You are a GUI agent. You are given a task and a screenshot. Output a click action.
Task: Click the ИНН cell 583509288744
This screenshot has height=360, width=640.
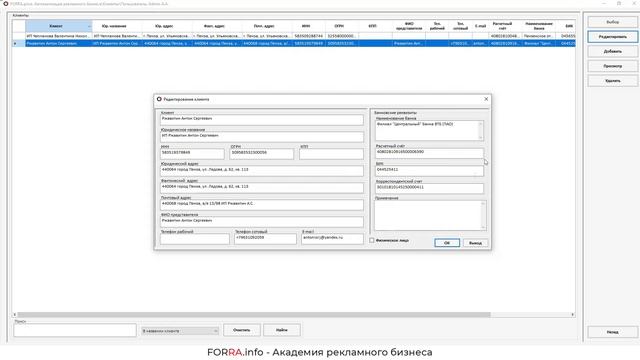tap(309, 36)
